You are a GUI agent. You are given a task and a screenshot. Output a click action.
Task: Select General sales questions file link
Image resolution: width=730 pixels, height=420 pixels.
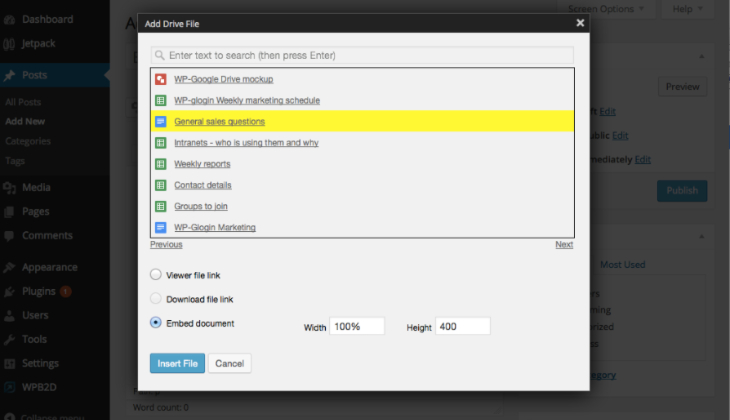pyautogui.click(x=219, y=122)
